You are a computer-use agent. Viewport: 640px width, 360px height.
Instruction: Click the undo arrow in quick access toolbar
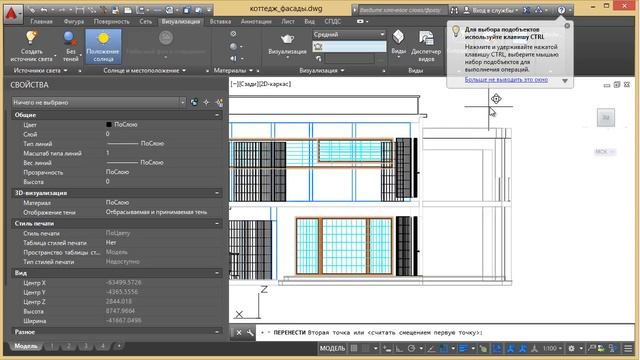pyautogui.click(x=44, y=9)
